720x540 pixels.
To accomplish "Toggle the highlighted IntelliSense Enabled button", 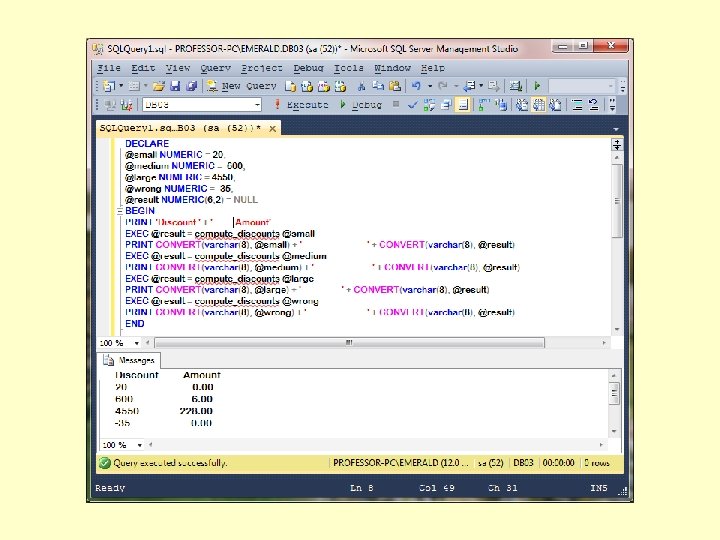I will [463, 105].
